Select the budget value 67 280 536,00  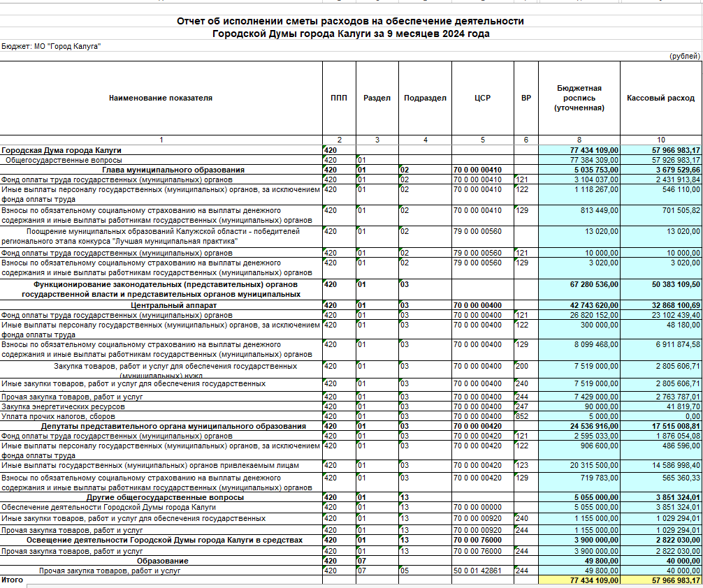579,285
